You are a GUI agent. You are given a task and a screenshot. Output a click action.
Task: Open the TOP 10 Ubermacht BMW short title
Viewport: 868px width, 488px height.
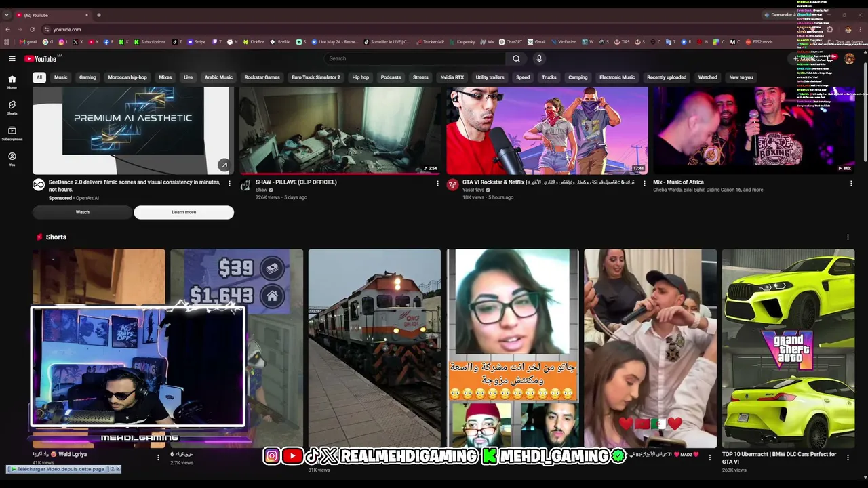[x=779, y=457]
